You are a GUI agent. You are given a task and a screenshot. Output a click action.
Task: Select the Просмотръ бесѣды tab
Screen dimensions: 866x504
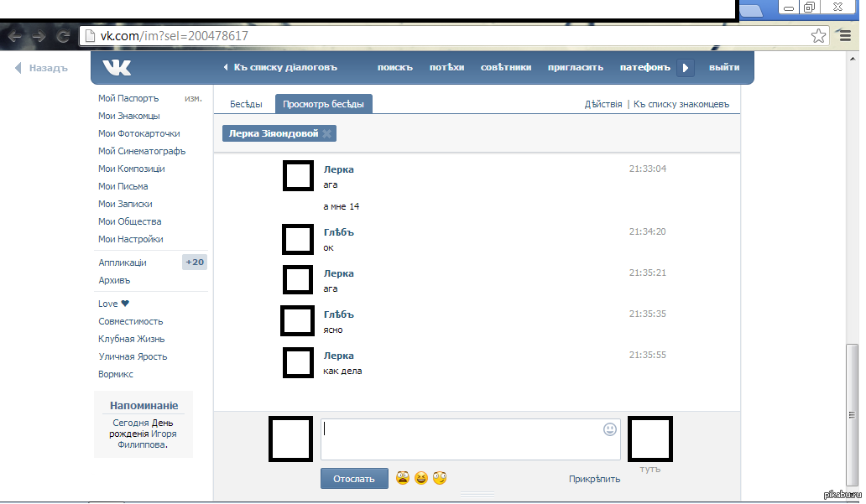point(323,104)
